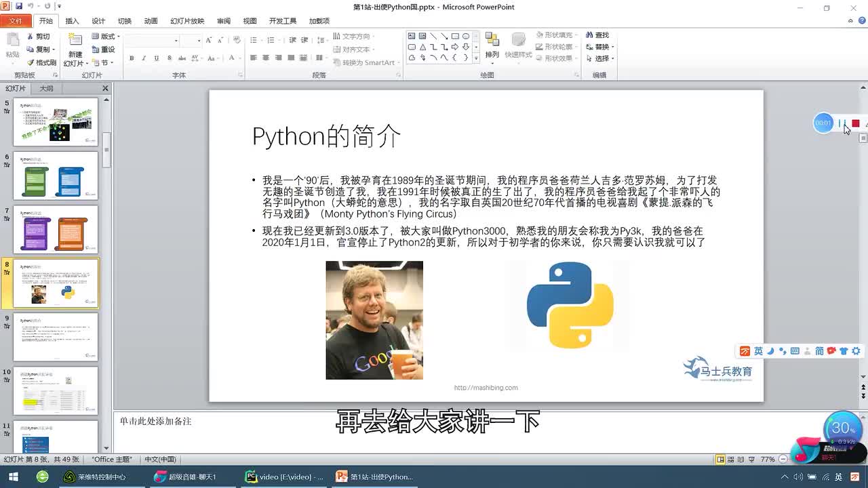This screenshot has width=868, height=488.
Task: Select slide 6 thumbnail
Action: [56, 176]
